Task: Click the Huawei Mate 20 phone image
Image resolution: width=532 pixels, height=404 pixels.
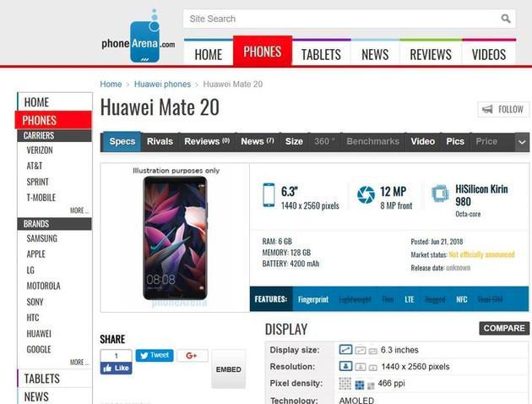Action: (x=175, y=238)
